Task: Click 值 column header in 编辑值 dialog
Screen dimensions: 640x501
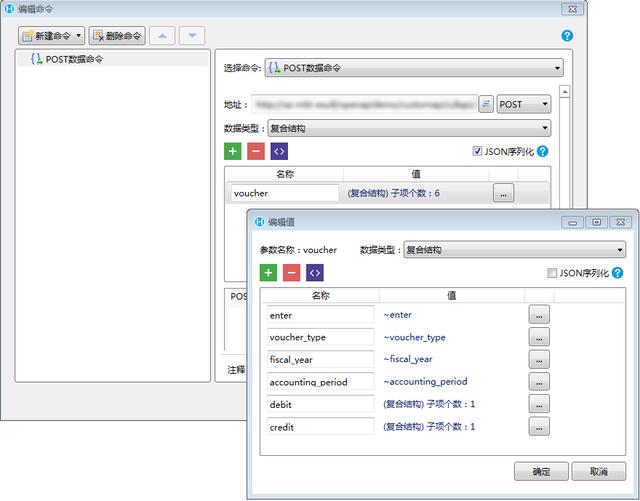Action: click(451, 296)
